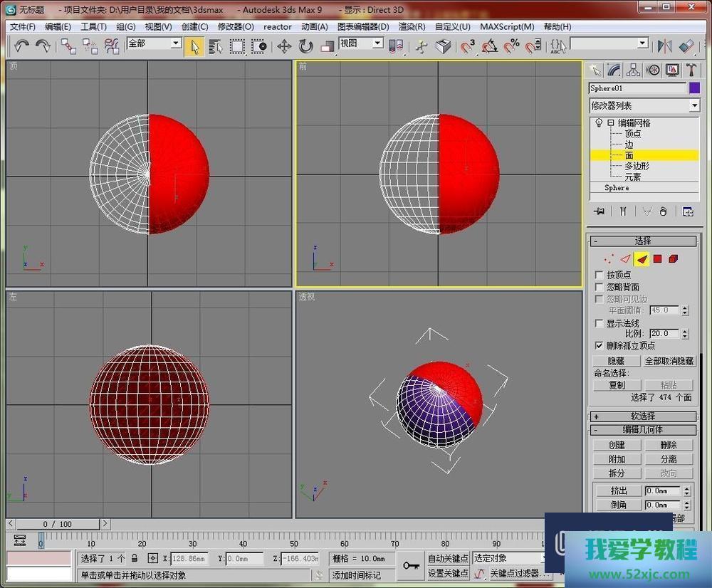This screenshot has height=588, width=712.
Task: Open the 渲染(R) menu
Action: [x=412, y=26]
